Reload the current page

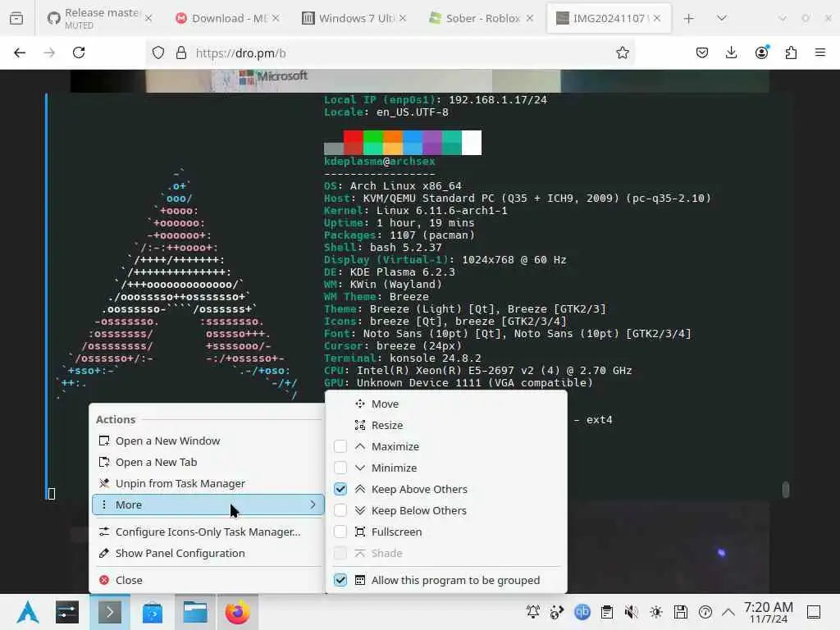tap(79, 52)
